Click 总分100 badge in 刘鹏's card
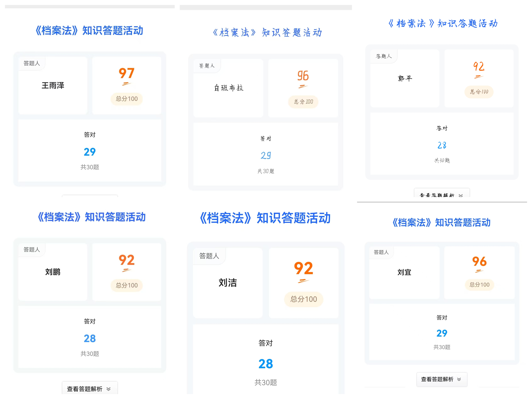 click(x=127, y=285)
